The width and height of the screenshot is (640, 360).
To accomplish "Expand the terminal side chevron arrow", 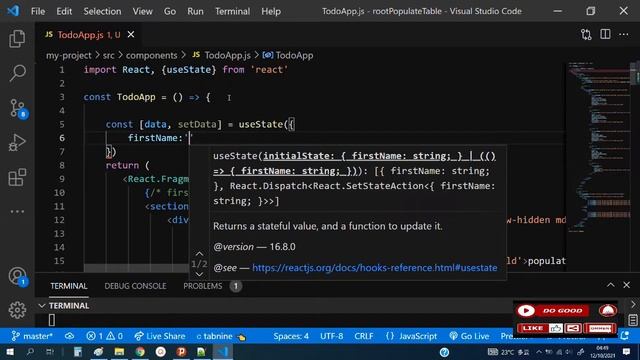I will click(633, 304).
